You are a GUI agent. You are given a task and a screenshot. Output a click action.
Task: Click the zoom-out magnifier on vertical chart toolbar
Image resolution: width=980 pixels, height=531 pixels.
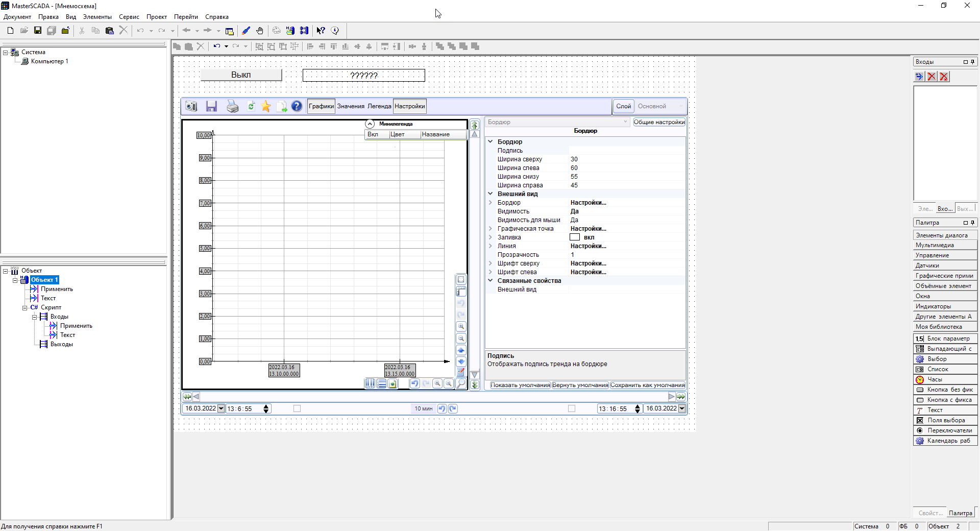[x=461, y=338]
